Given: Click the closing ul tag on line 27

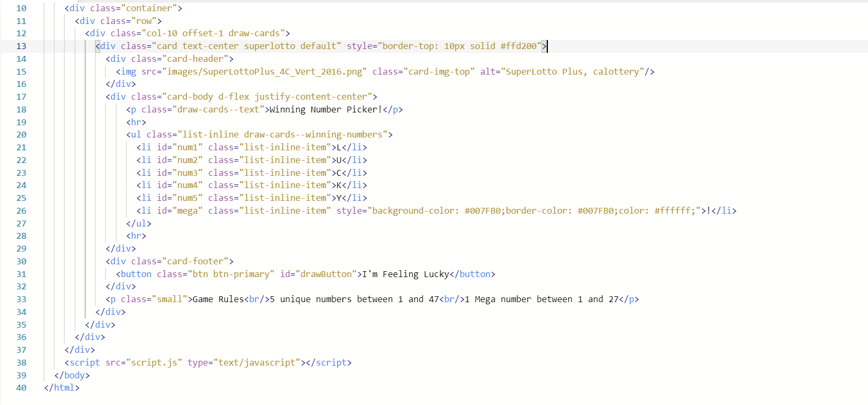Looking at the screenshot, I should (139, 223).
